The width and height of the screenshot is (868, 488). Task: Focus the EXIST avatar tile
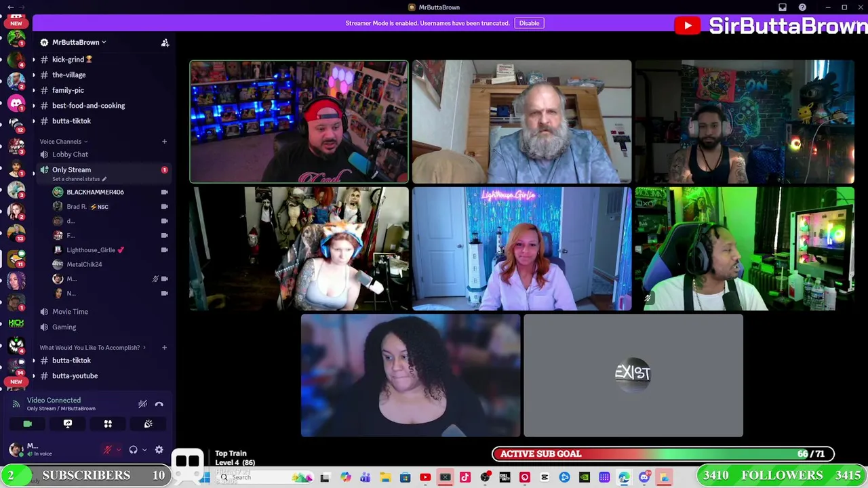coord(633,375)
